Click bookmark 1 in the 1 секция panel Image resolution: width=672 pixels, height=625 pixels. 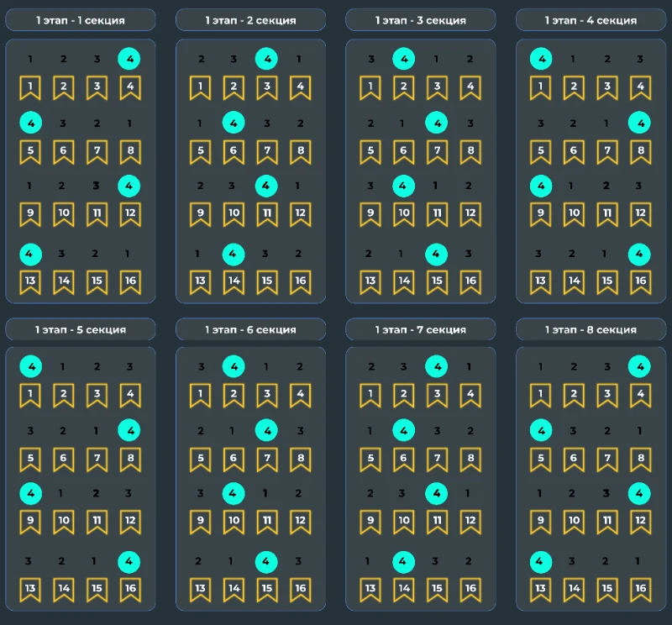coord(30,88)
